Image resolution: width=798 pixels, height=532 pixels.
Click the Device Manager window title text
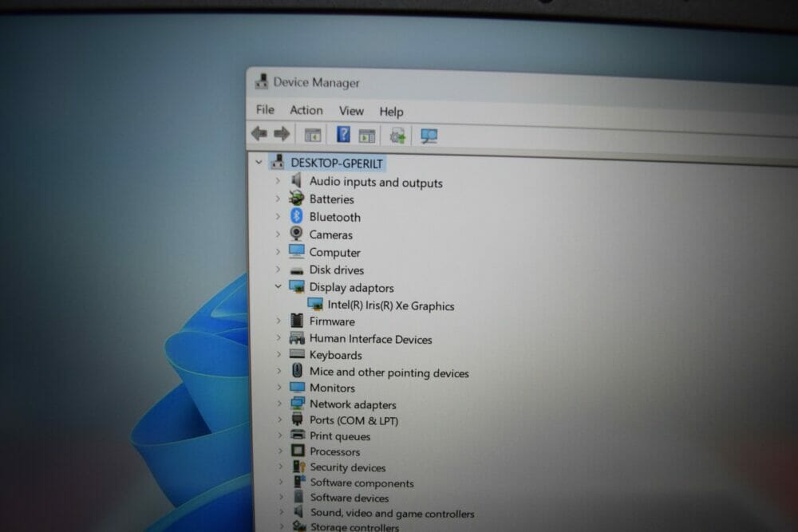(x=316, y=82)
